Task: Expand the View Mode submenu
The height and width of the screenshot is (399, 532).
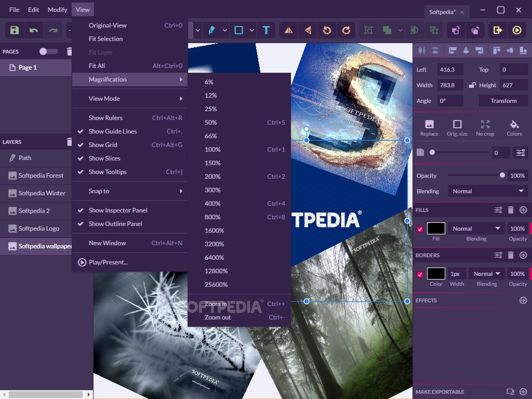Action: click(130, 99)
